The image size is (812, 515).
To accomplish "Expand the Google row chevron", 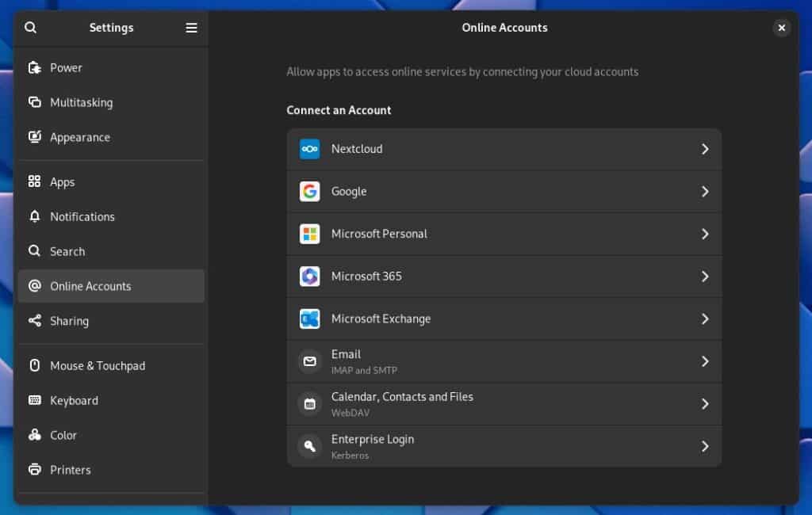I will pos(704,192).
